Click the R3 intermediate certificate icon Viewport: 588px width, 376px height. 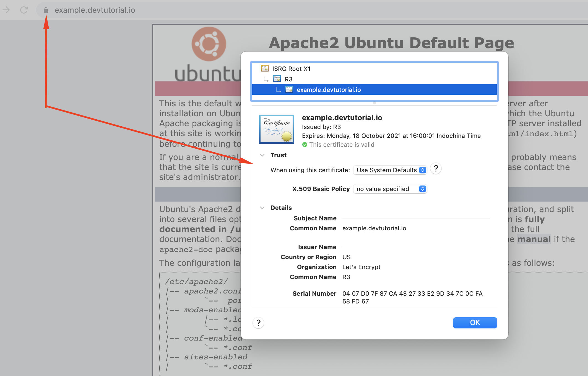277,79
